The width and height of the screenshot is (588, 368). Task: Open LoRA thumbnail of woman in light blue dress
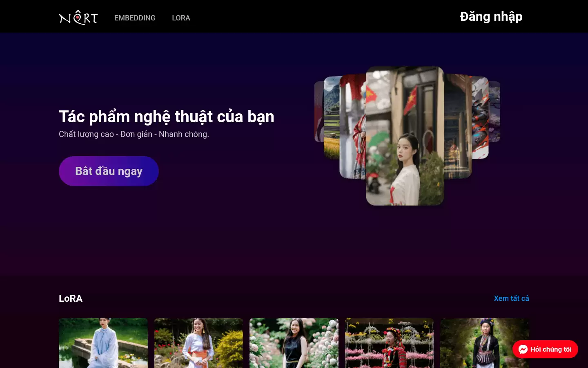pyautogui.click(x=103, y=343)
